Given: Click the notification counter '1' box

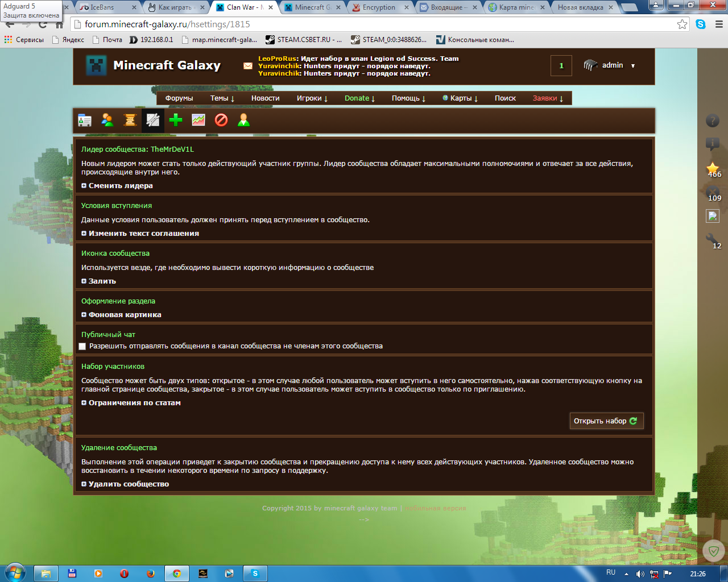Looking at the screenshot, I should 561,65.
